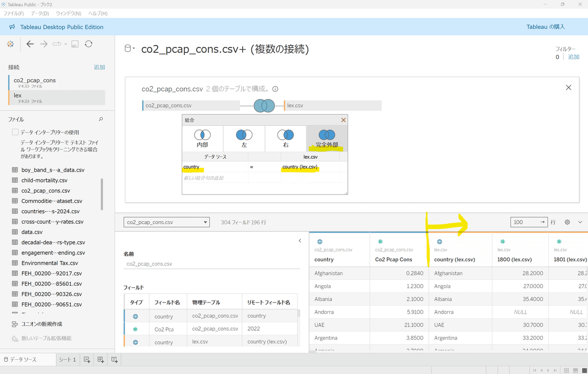Click number type icon of 1800 (lex.csv) column
588x374 pixels.
(x=503, y=242)
